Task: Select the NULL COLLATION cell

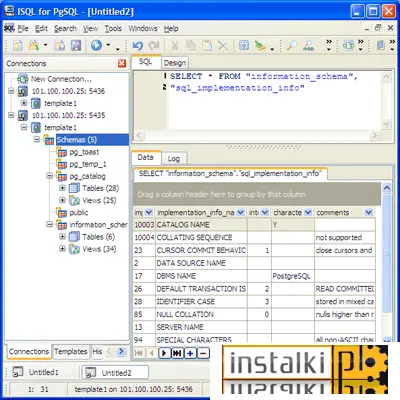Action: tap(201, 314)
